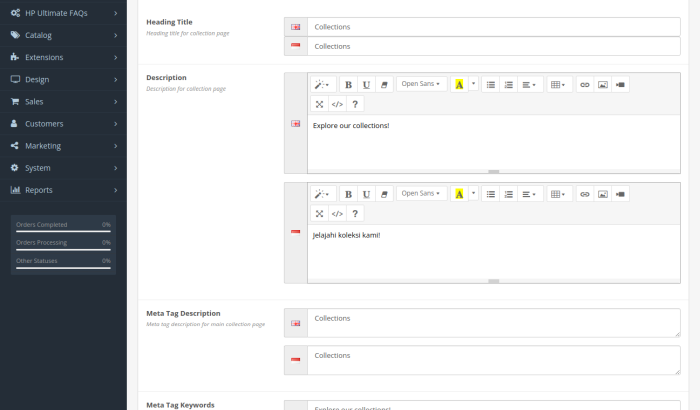Toggle Underline in English description editor
Viewport: 700px width, 410px height.
coord(366,84)
